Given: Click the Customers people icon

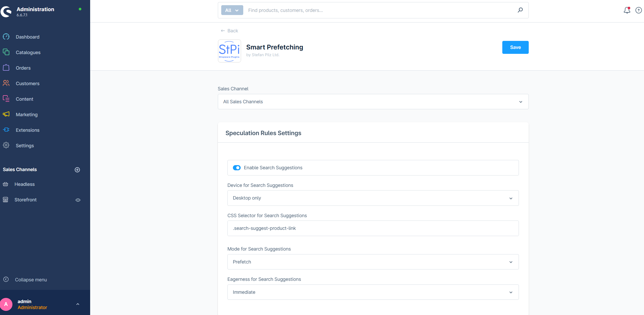Looking at the screenshot, I should [x=6, y=83].
